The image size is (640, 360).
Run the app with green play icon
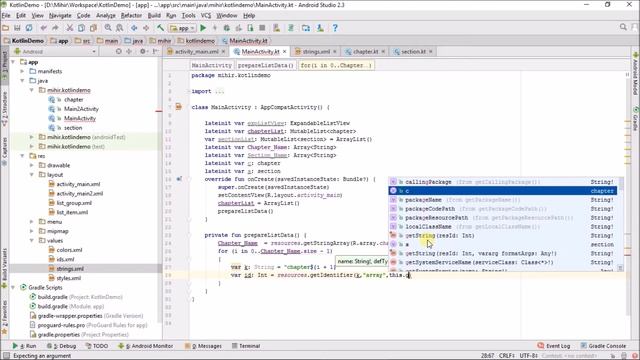[203, 28]
